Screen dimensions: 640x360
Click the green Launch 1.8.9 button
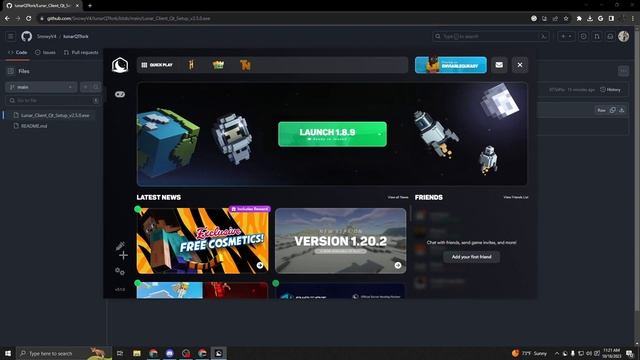click(332, 134)
